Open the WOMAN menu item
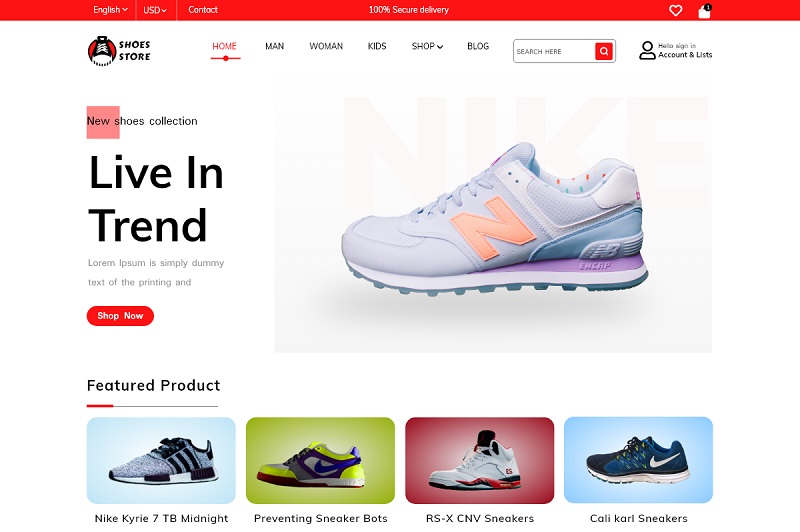The image size is (800, 532). tap(326, 46)
